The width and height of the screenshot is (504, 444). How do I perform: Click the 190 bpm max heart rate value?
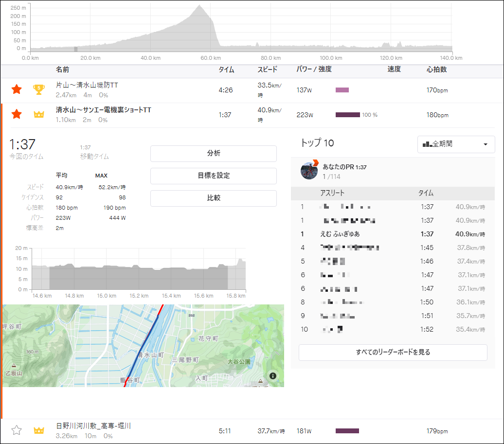(114, 208)
